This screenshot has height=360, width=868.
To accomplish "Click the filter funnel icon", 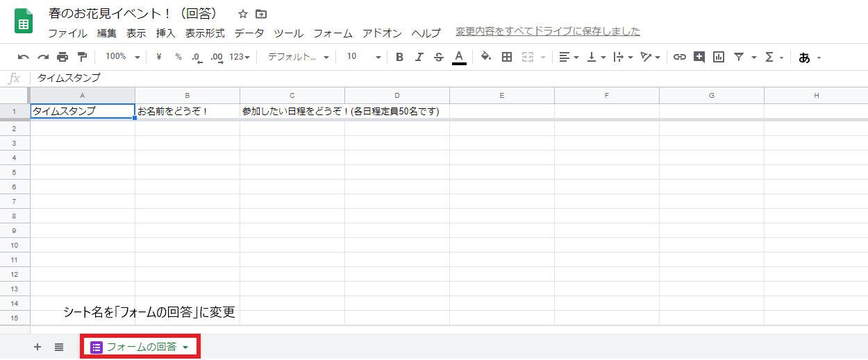I will (x=739, y=57).
